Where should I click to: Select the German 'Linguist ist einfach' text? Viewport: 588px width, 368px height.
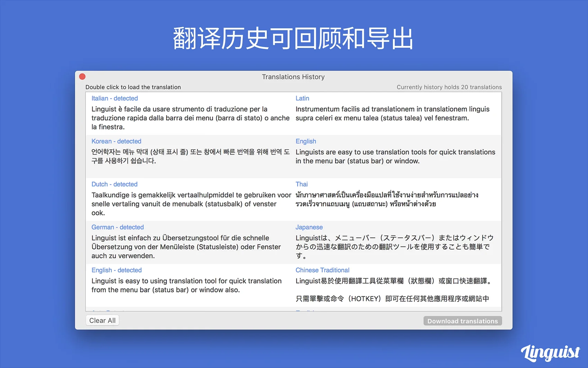coord(186,247)
